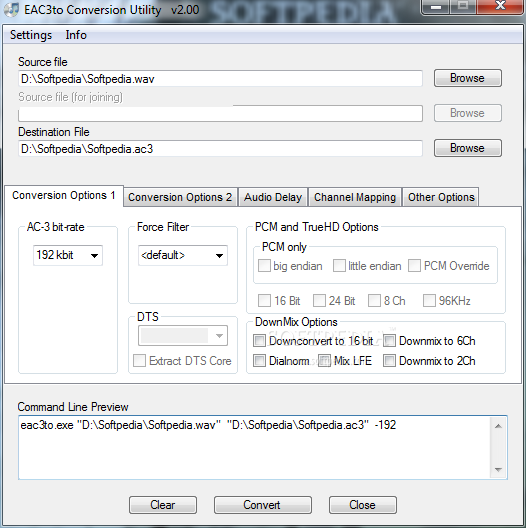This screenshot has width=526, height=528.
Task: Toggle Extract DTS Core checkbox
Action: click(x=139, y=361)
